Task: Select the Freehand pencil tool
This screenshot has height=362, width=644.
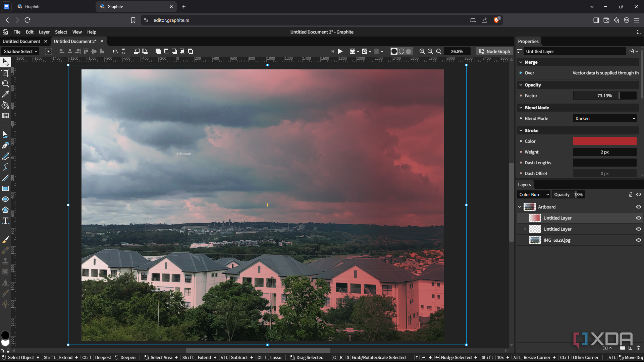Action: tap(5, 156)
